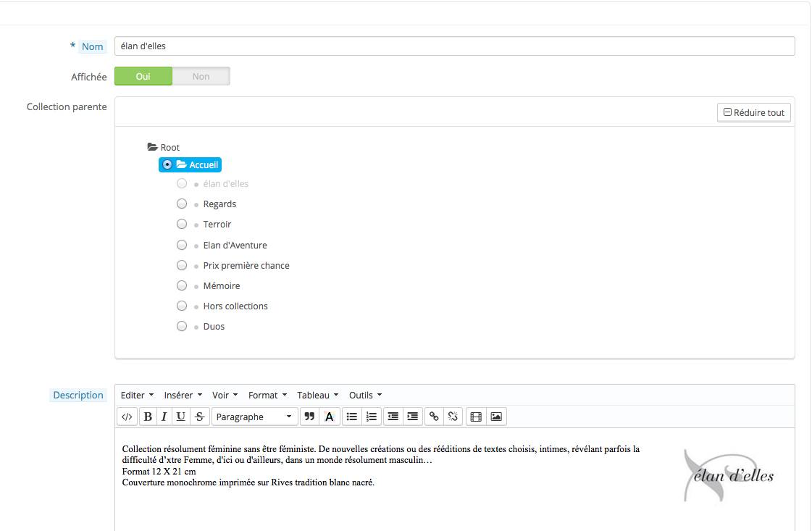Remove hyperlink with unlink icon
The width and height of the screenshot is (812, 531).
pos(453,417)
